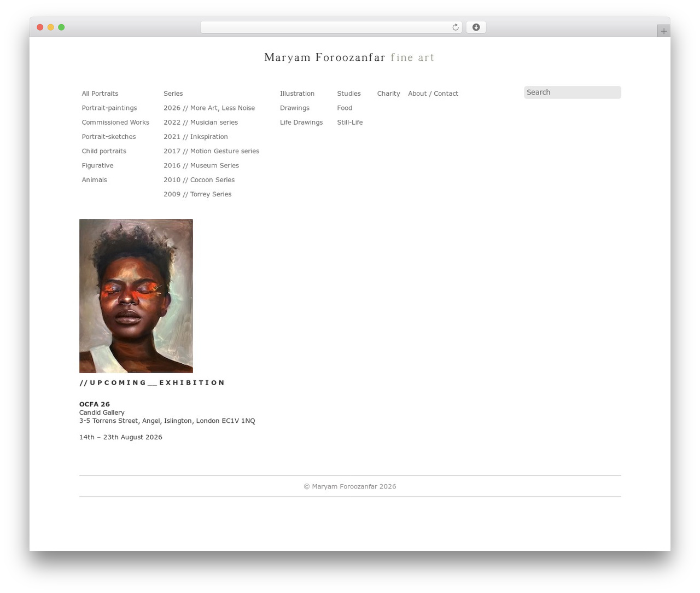Viewport: 700px width, 593px height.
Task: Click the 3-5 Torrens Street address line
Action: [x=167, y=421]
